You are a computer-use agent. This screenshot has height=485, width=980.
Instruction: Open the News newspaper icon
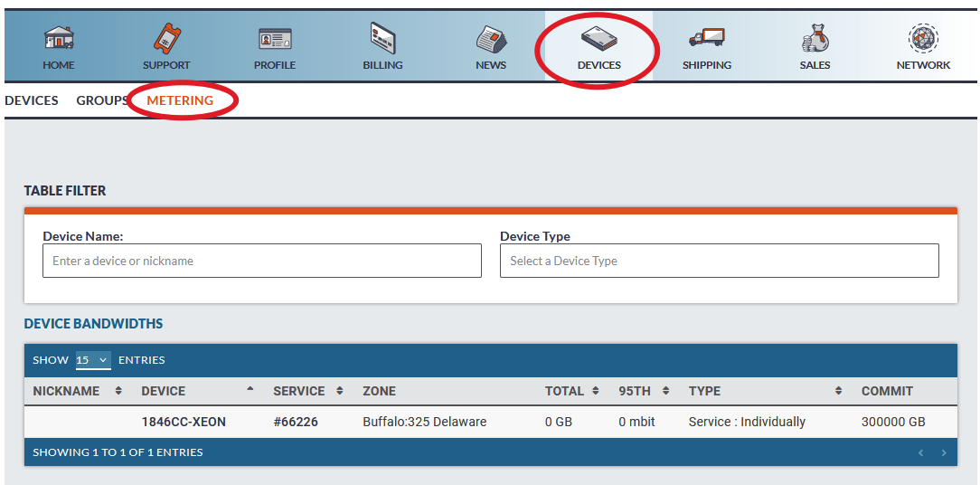coord(491,39)
